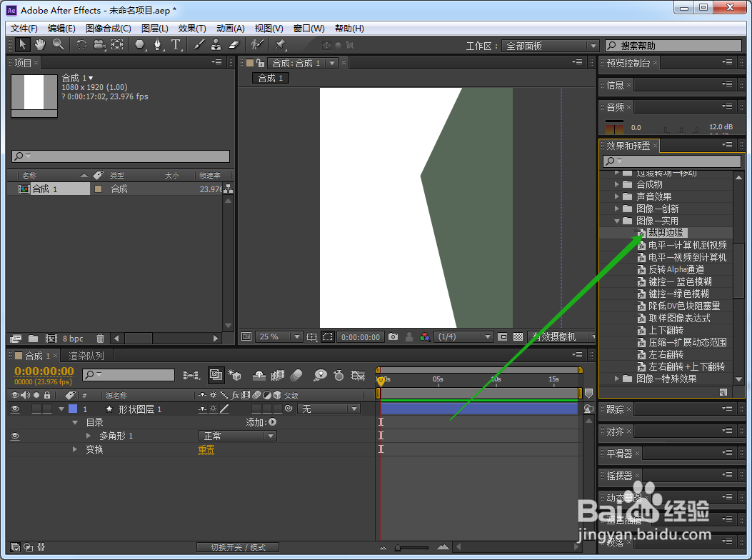Viewport: 752px width, 560px height.
Task: Select the Eraser tool
Action: pos(234,45)
